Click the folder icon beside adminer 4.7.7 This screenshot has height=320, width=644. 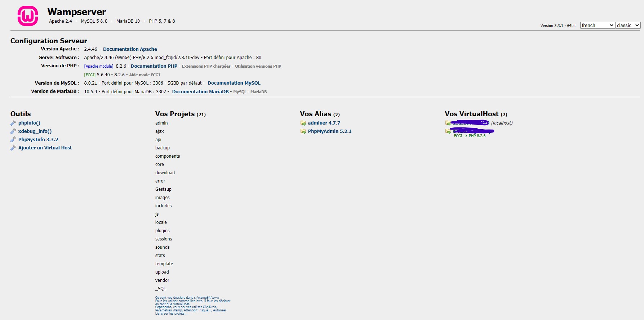[x=303, y=123]
